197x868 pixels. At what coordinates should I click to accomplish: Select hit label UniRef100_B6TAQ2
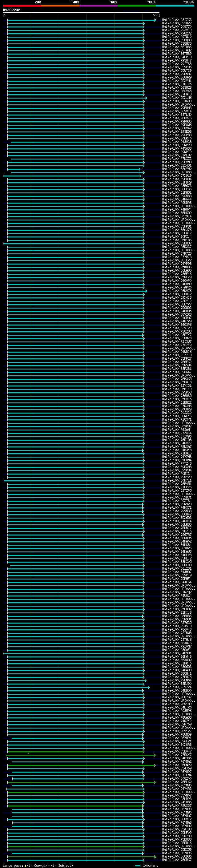(177, 50)
